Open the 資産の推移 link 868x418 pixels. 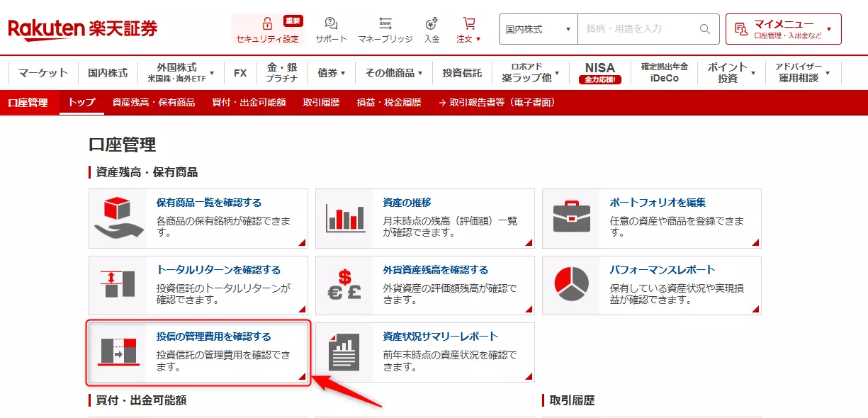407,203
